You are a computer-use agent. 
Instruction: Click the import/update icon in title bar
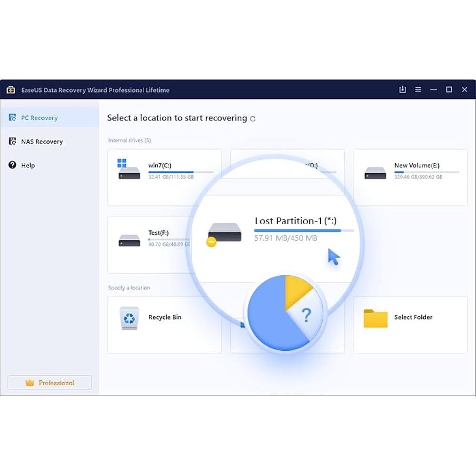coord(403,89)
